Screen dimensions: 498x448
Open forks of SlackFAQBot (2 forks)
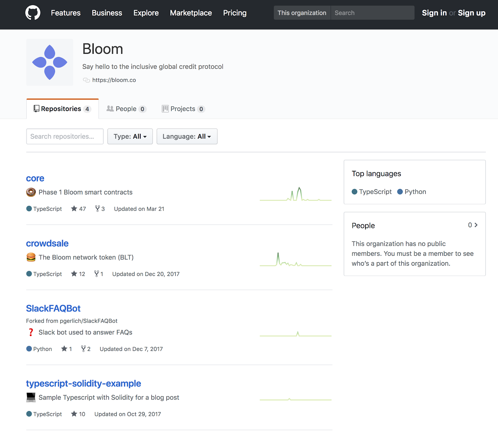tap(86, 349)
